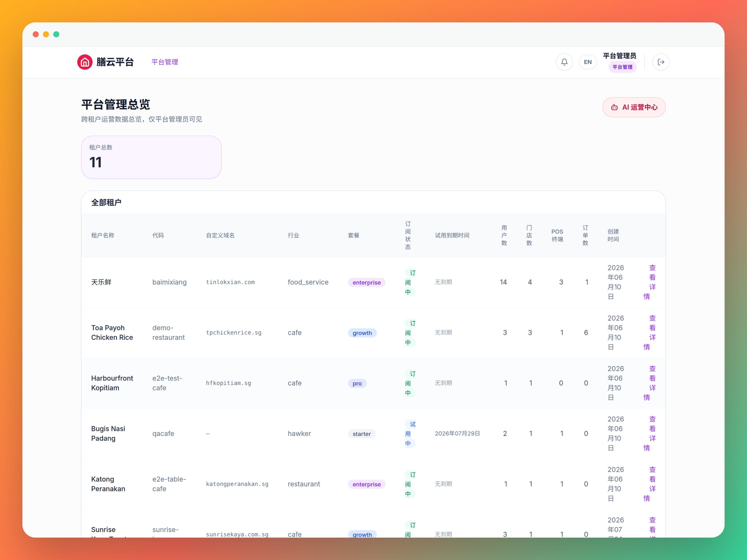View details for Bugis Nasi Padang

(649, 434)
